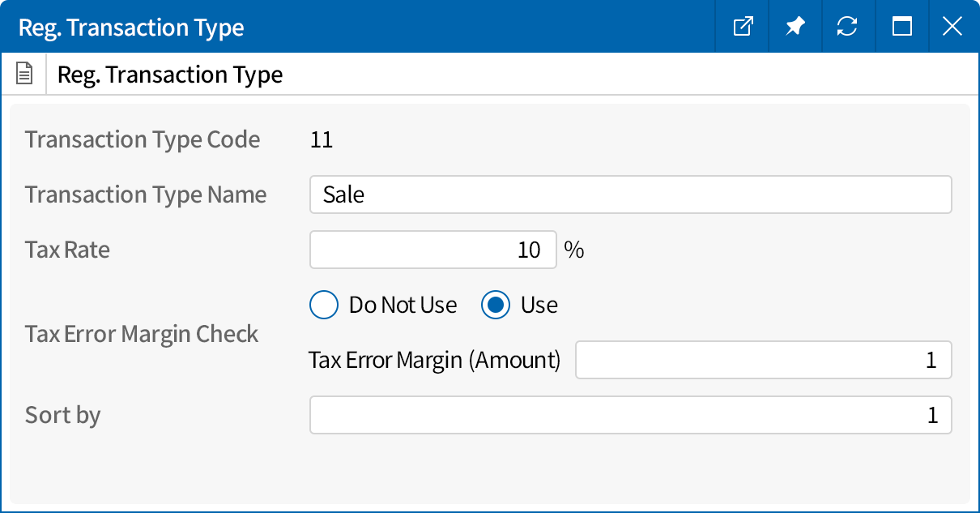
Task: Select the Use radio button
Action: point(495,305)
